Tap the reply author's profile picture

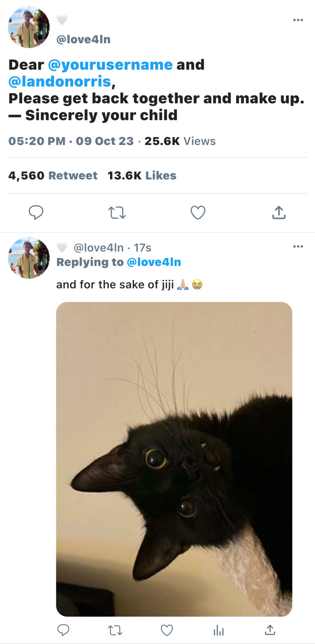[x=29, y=258]
